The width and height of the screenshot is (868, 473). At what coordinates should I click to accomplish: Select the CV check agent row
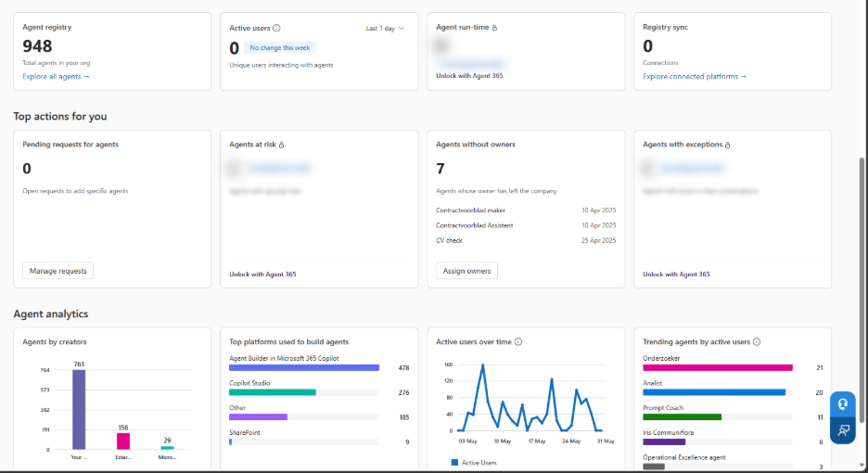click(526, 240)
